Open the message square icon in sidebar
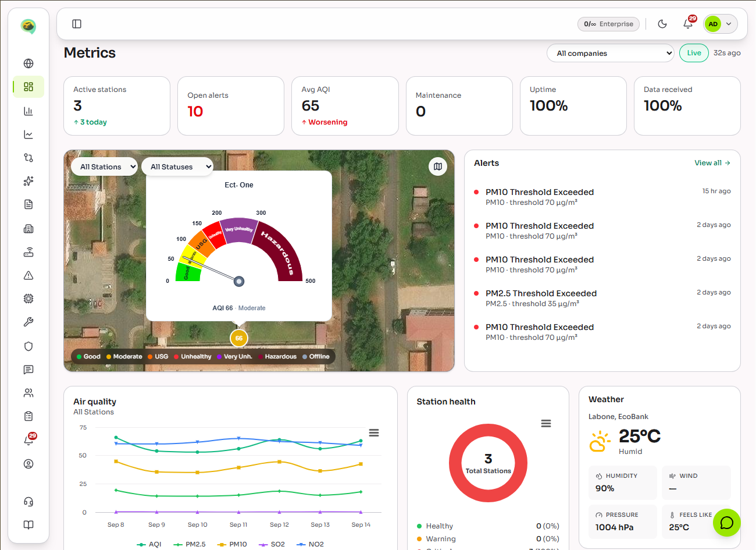Image resolution: width=756 pixels, height=550 pixels. [28, 370]
